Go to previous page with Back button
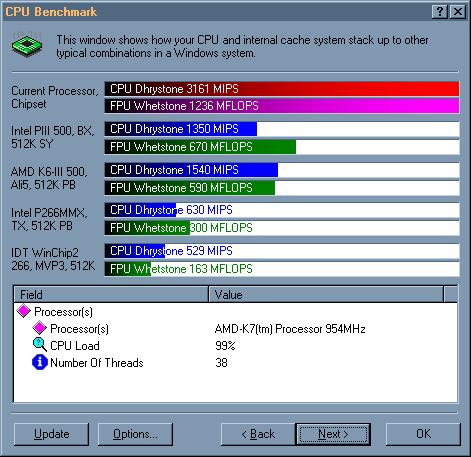 click(258, 434)
